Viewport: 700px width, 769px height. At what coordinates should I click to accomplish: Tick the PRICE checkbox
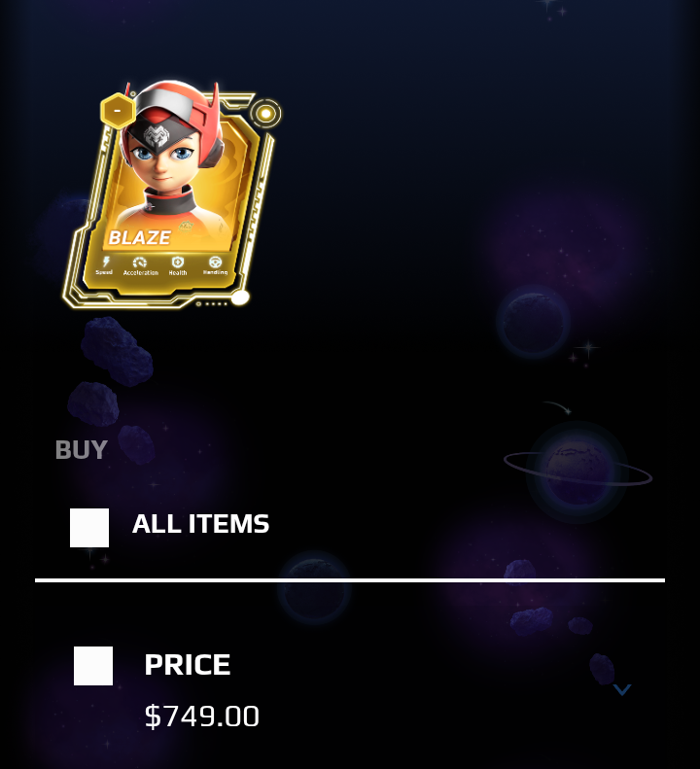[93, 666]
